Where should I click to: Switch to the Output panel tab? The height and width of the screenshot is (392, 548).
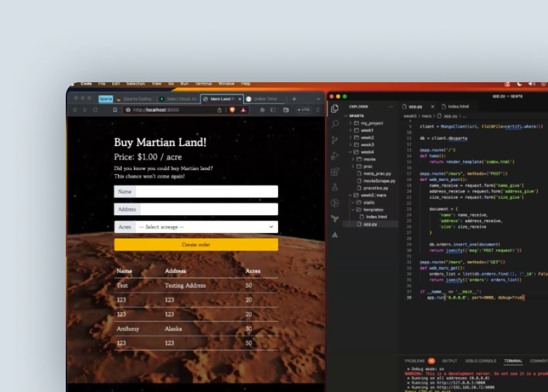(449, 360)
